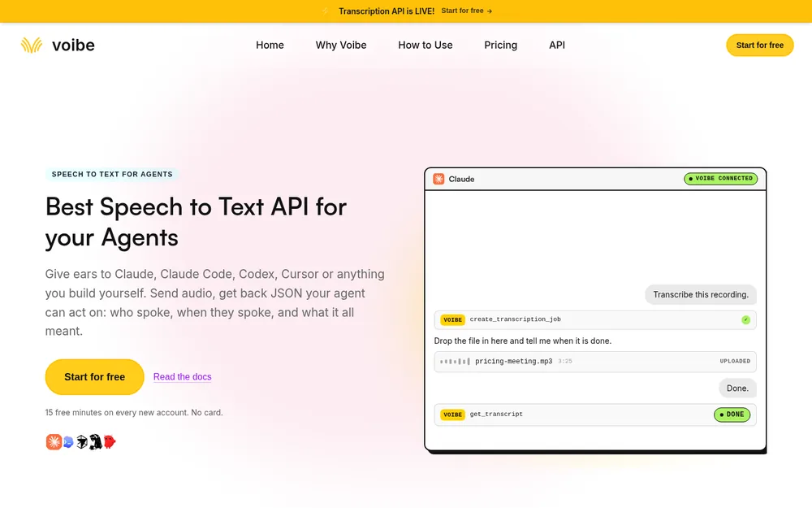Click the green checkmark on create_transcription_job

(745, 319)
